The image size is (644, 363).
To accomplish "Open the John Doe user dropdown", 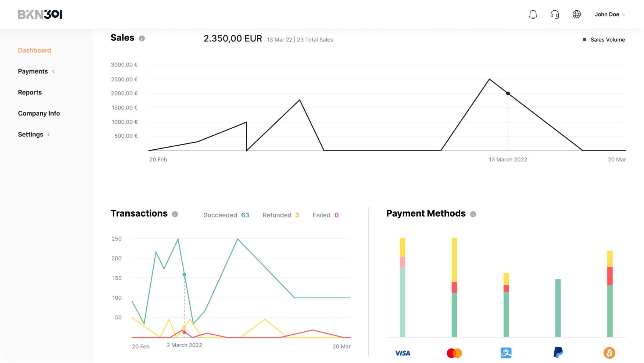I will coord(610,15).
